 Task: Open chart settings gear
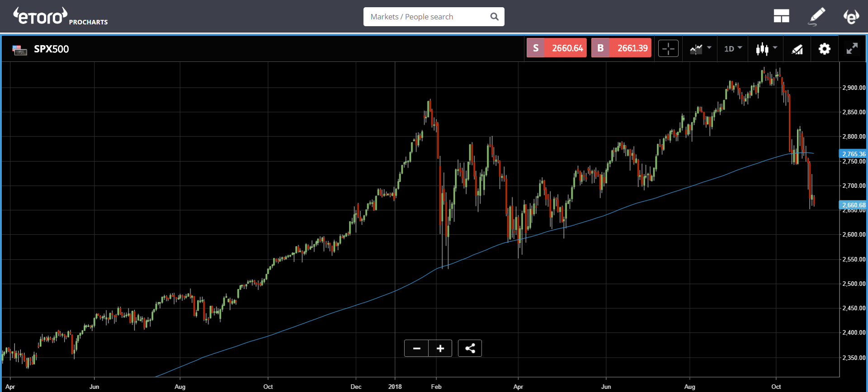pyautogui.click(x=825, y=48)
